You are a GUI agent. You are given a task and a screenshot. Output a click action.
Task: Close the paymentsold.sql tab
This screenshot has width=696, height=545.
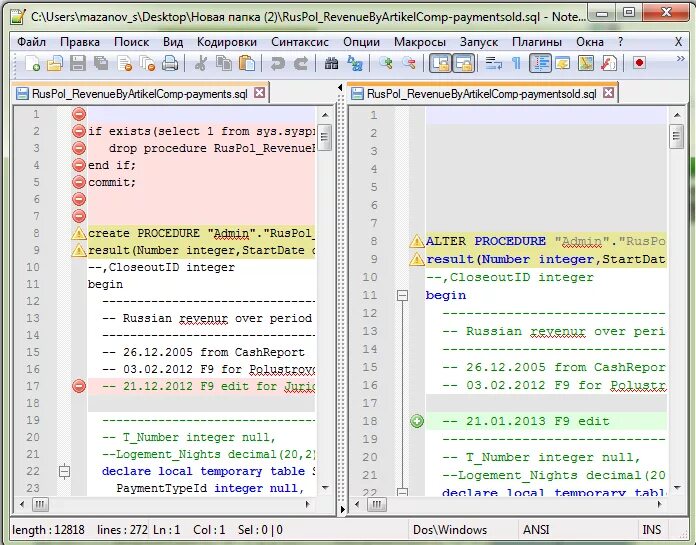(x=609, y=93)
